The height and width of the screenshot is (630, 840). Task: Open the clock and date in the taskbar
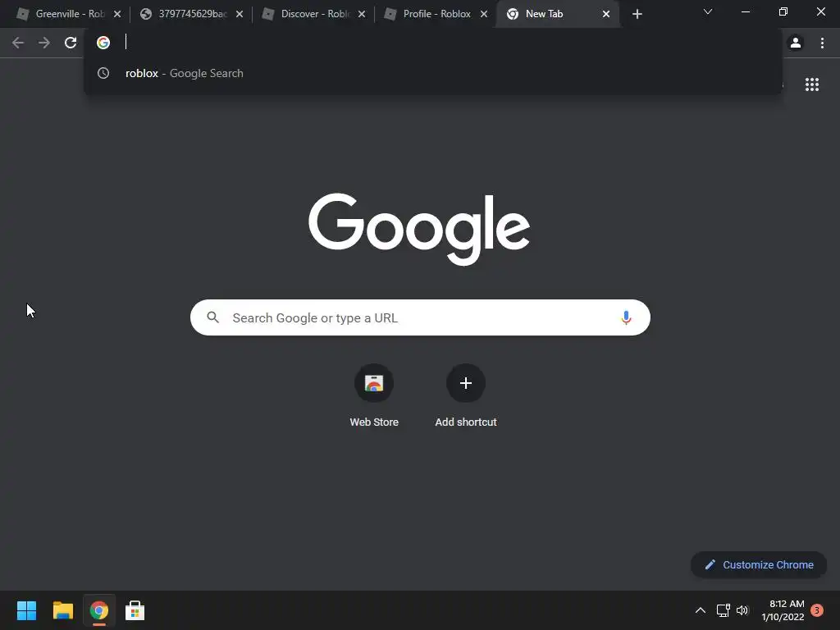tap(783, 610)
